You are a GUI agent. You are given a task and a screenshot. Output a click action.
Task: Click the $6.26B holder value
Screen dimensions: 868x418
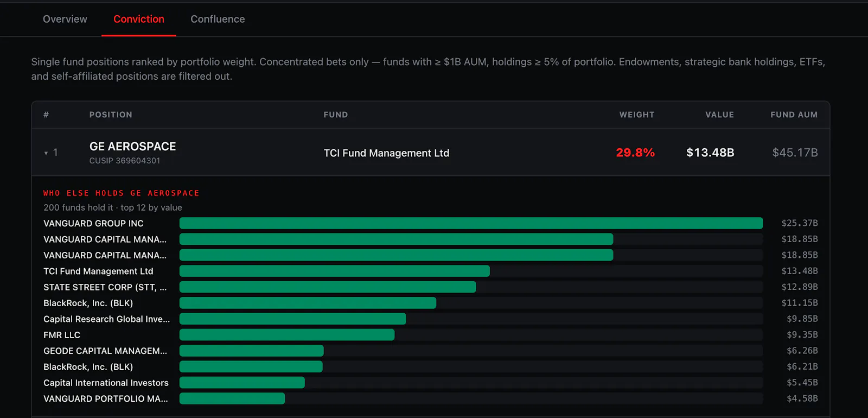(802, 351)
